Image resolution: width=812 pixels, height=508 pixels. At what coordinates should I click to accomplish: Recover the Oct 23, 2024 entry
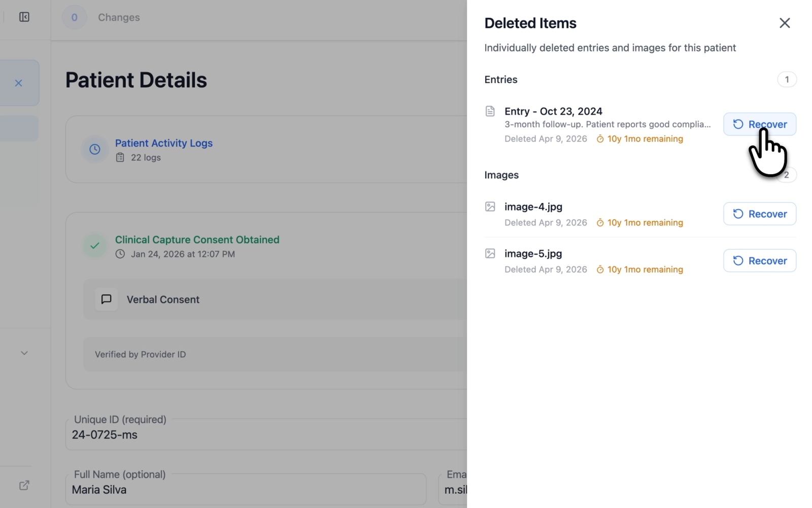tap(759, 124)
